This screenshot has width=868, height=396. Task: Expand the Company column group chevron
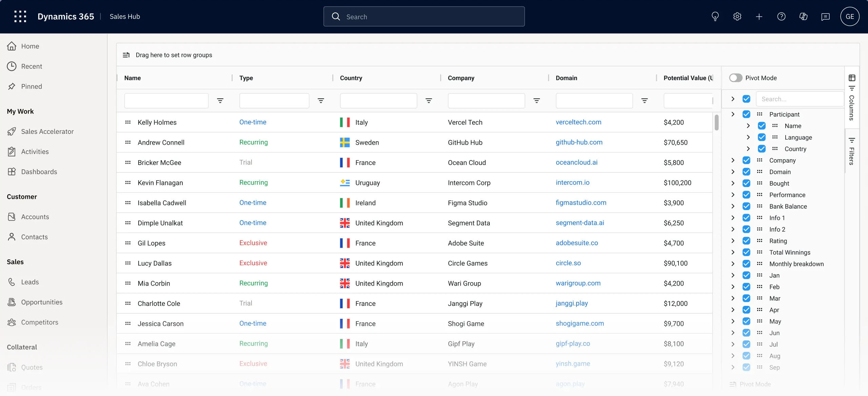(x=733, y=160)
